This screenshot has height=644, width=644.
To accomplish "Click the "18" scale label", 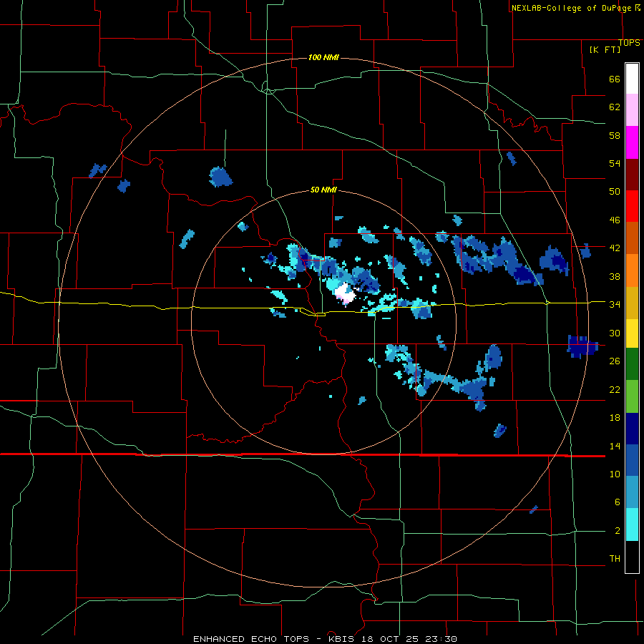I will coord(615,418).
